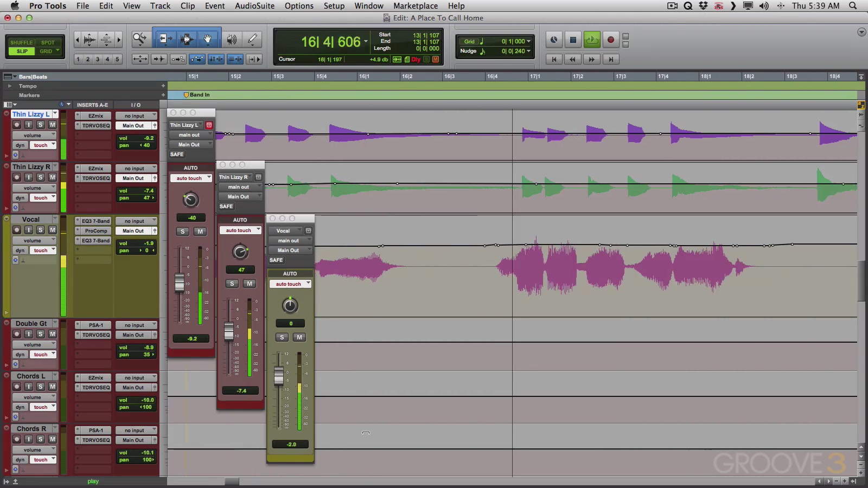The height and width of the screenshot is (488, 868).
Task: Click the Record button in transport
Action: point(610,40)
